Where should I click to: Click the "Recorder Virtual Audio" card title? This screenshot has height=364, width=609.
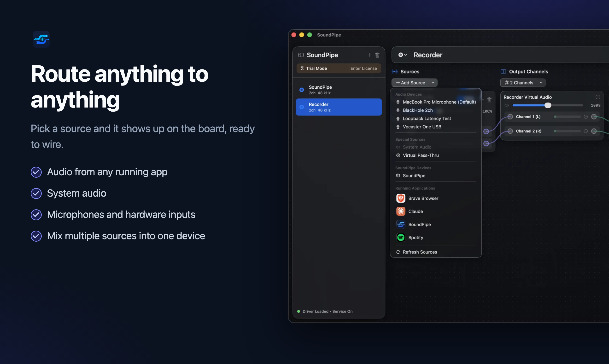point(528,97)
